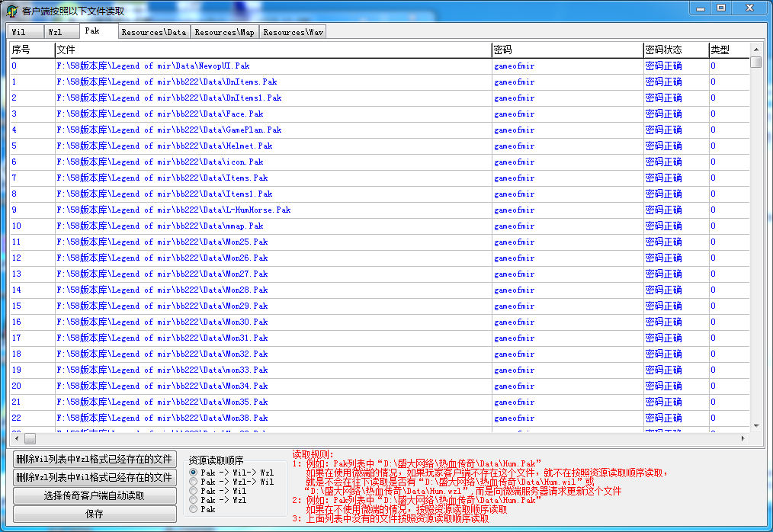Image resolution: width=773 pixels, height=532 pixels.
Task: Click 密码正确 status in Mon38.Pak row
Action: (663, 418)
